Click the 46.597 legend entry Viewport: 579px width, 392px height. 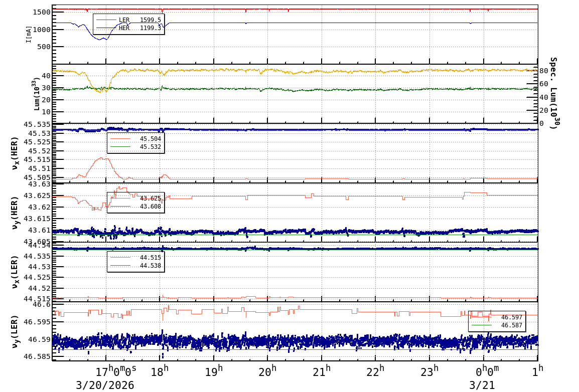click(497, 317)
